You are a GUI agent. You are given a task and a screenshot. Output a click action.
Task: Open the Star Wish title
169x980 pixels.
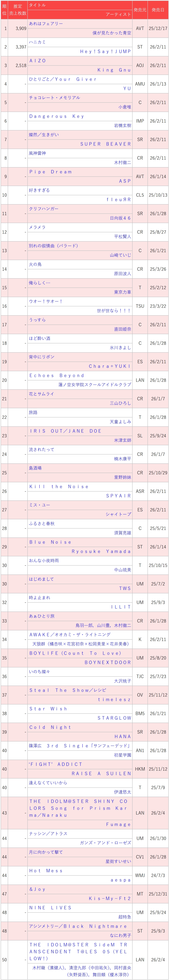[x=48, y=709]
